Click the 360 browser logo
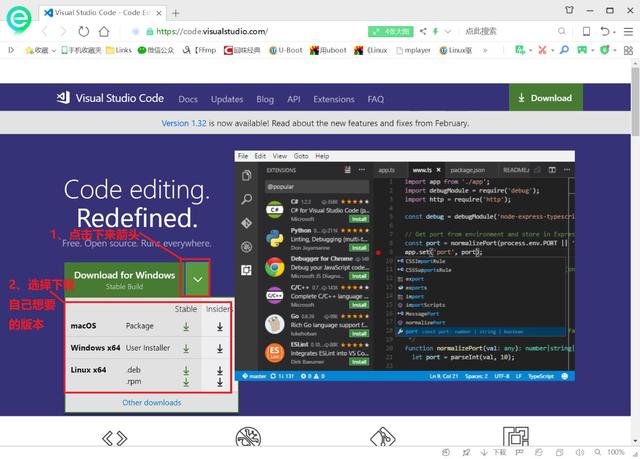640x459 pixels. pyautogui.click(x=19, y=19)
